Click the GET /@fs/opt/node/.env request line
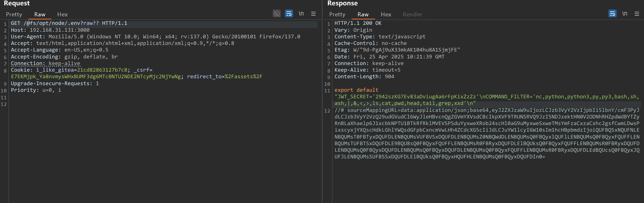644x203 pixels. [69, 23]
